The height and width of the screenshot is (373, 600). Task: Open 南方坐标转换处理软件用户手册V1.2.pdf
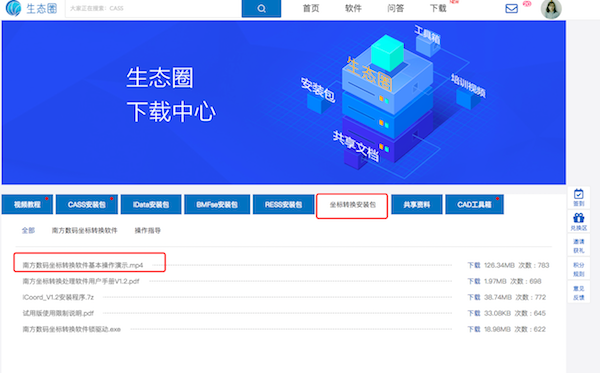(x=81, y=281)
